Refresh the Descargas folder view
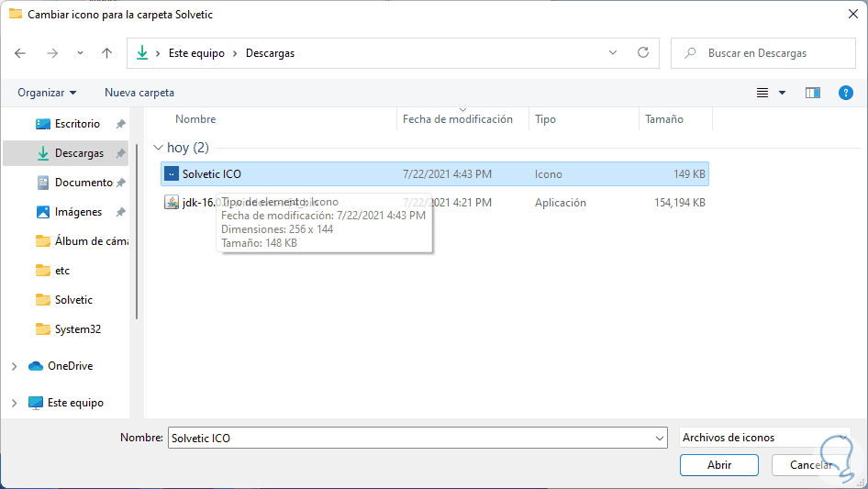 643,53
